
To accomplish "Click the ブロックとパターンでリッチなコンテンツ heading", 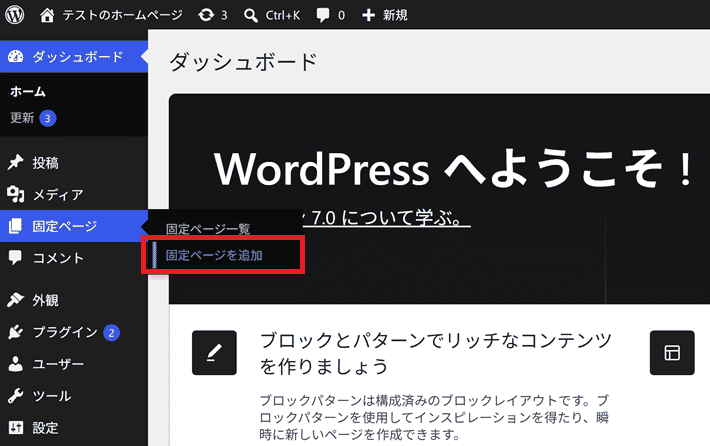I will 436,353.
